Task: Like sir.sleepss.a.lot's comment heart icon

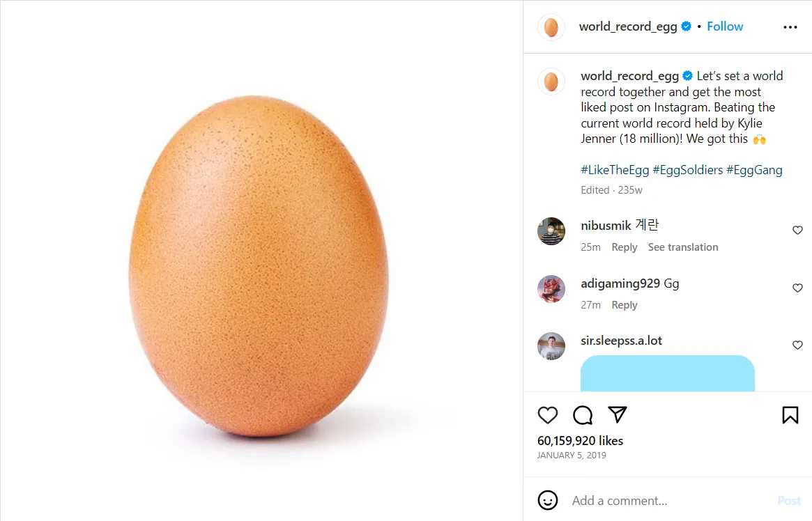Action: point(797,345)
